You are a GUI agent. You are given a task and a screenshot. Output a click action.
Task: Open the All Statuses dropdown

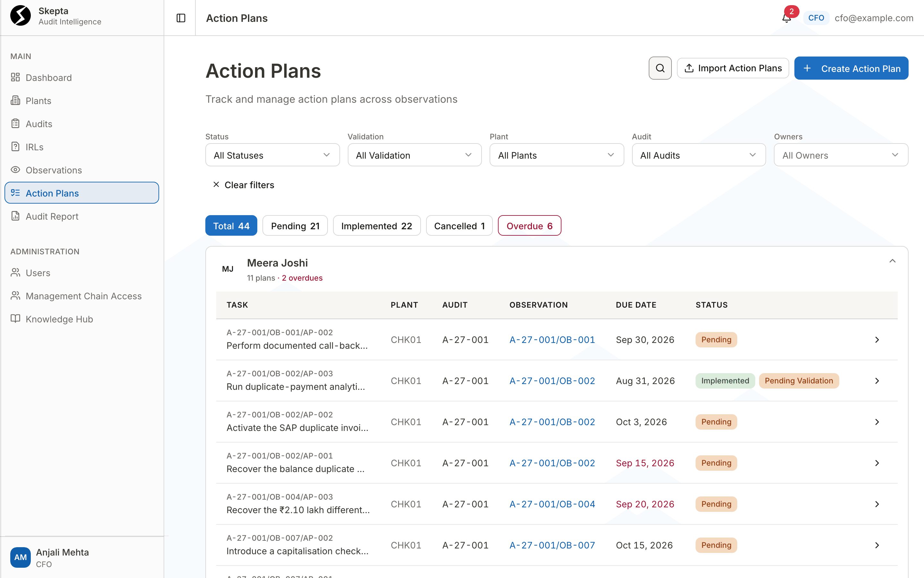point(272,155)
